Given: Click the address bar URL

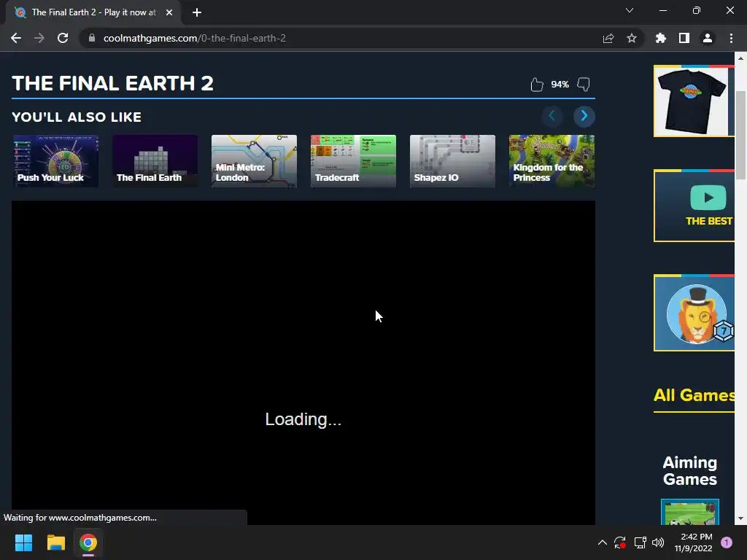Looking at the screenshot, I should [194, 38].
